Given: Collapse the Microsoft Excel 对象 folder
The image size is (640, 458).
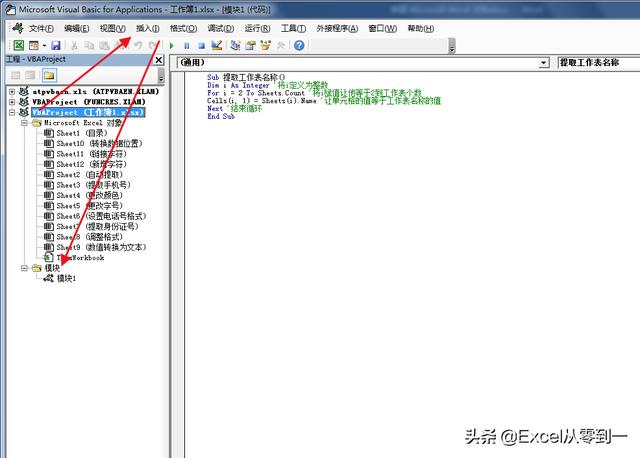Looking at the screenshot, I should tap(24, 122).
